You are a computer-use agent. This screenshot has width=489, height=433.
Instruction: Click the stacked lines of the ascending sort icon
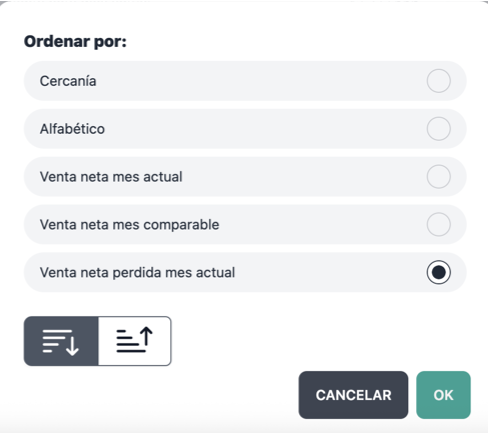tap(130, 341)
